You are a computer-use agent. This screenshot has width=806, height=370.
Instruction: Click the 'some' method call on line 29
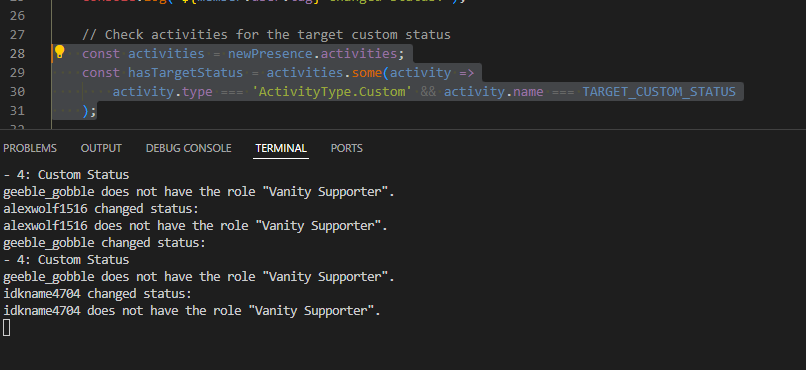(367, 72)
